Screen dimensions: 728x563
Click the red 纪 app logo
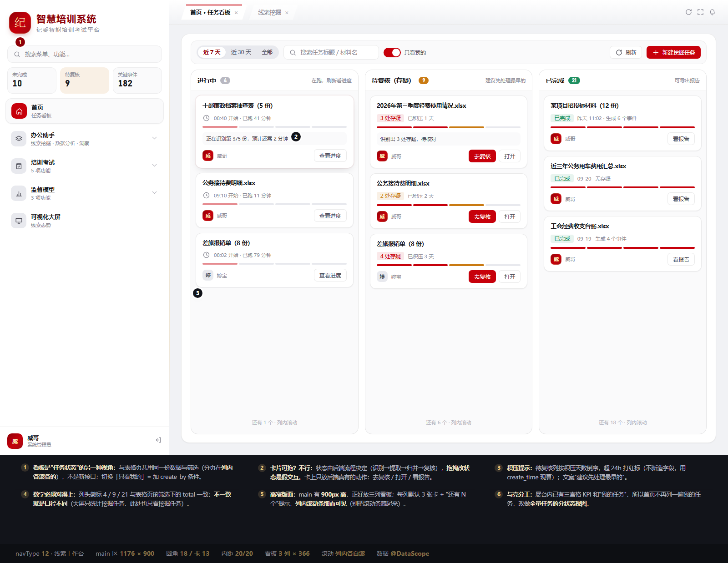coord(20,23)
